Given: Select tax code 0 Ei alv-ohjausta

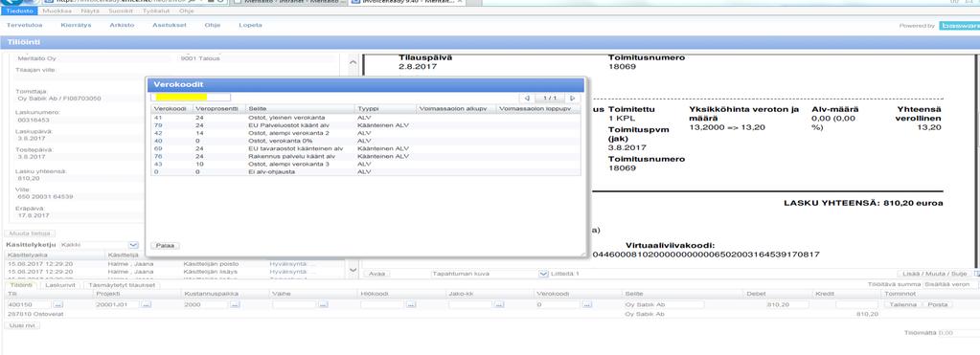Looking at the screenshot, I should pos(366,171).
